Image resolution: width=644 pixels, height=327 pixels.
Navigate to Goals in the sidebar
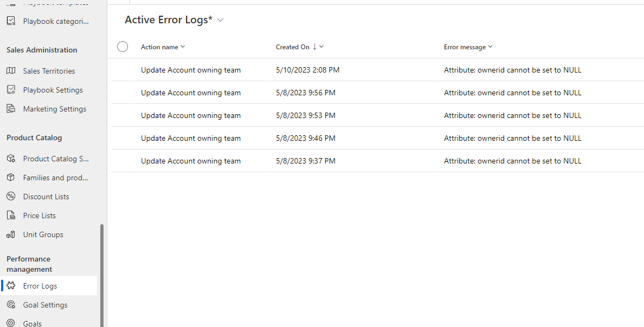[32, 323]
